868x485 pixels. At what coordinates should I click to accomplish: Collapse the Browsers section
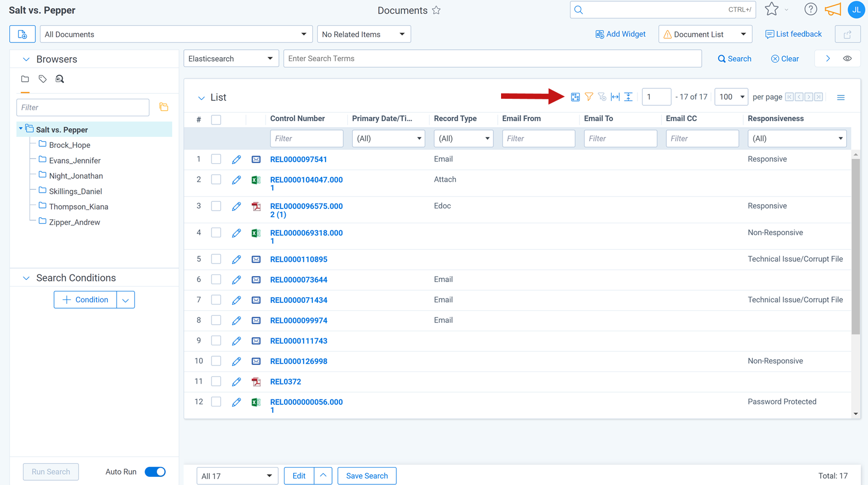(x=26, y=59)
